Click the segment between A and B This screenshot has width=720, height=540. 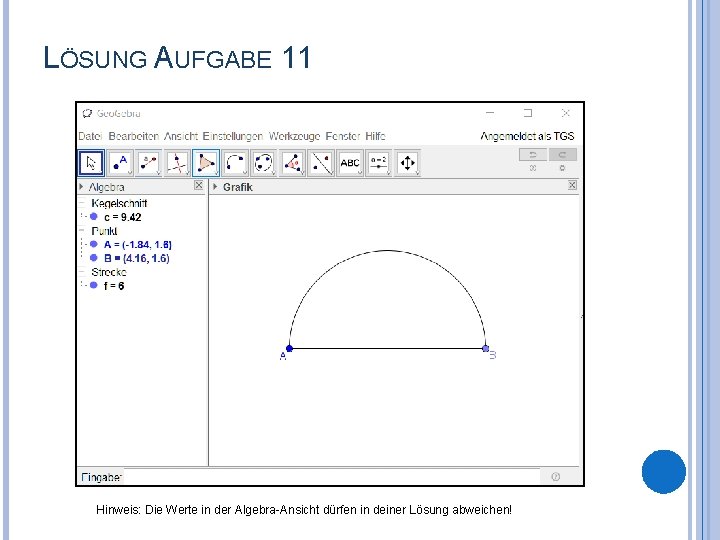tap(388, 349)
